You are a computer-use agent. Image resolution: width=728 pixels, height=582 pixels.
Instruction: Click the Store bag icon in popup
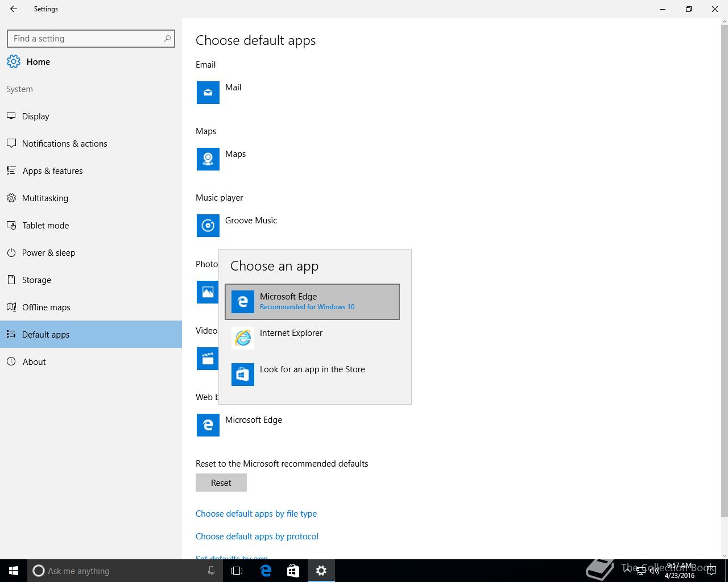coord(243,375)
